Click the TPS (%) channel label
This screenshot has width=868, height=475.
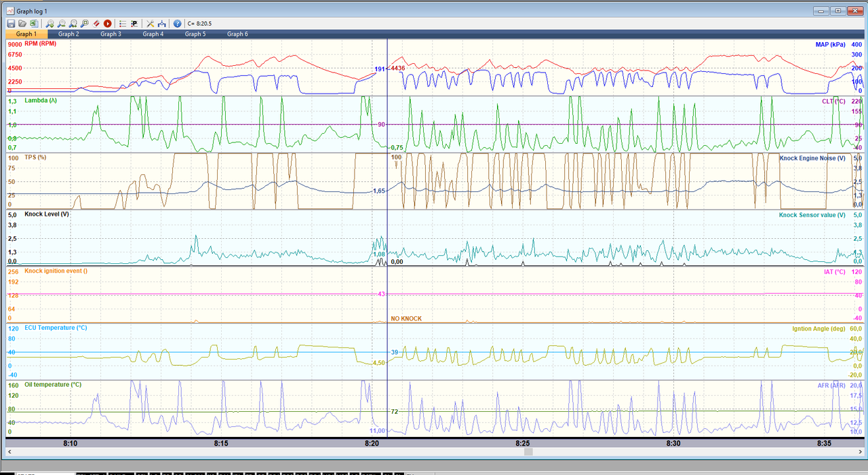(x=35, y=157)
